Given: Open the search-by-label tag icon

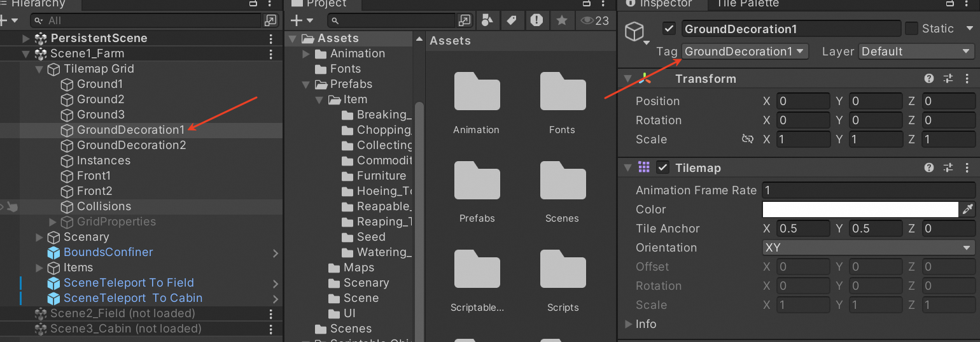Looking at the screenshot, I should [x=512, y=20].
